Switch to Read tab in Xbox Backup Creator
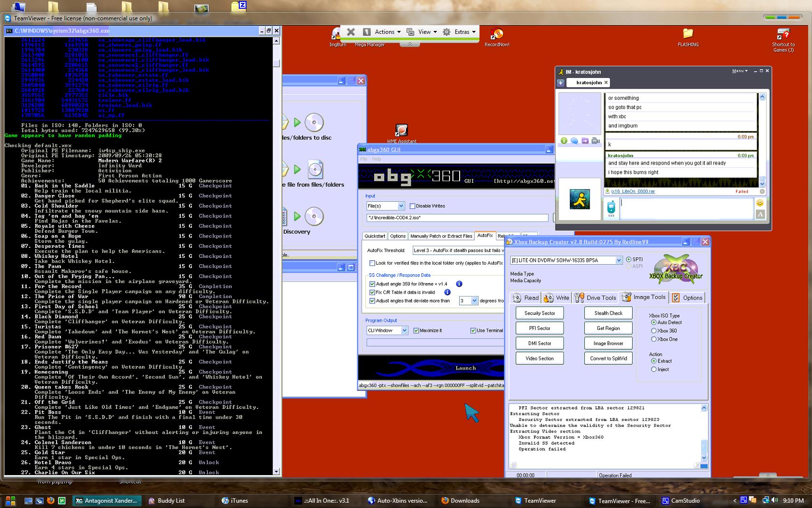This screenshot has height=508, width=812. point(526,298)
